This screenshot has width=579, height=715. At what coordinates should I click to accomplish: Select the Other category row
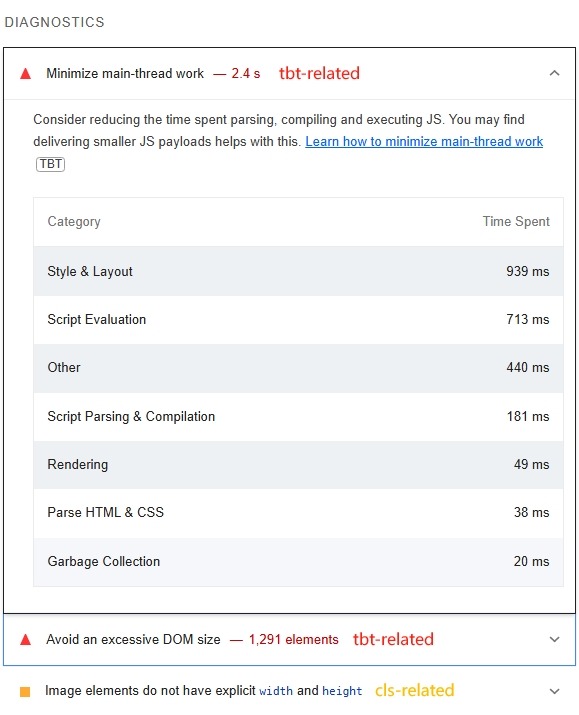(298, 368)
